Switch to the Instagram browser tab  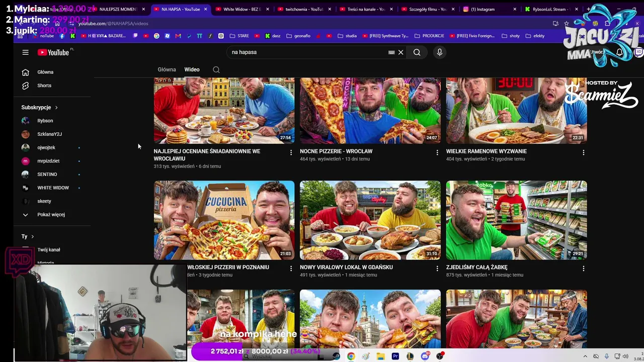[482, 9]
